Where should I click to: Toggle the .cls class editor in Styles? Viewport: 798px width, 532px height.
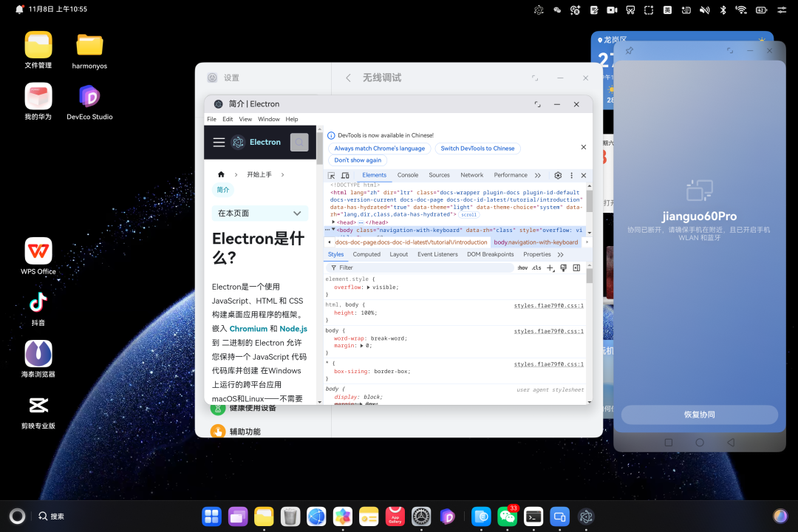point(536,267)
